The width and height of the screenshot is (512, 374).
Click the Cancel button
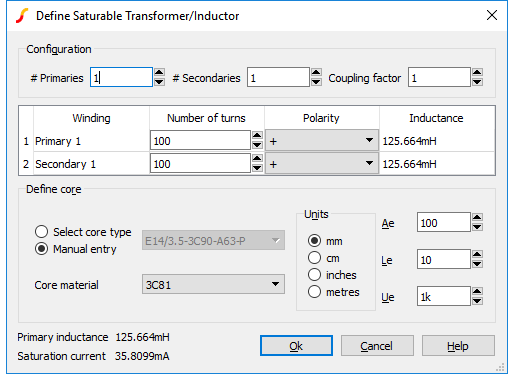coord(377,346)
